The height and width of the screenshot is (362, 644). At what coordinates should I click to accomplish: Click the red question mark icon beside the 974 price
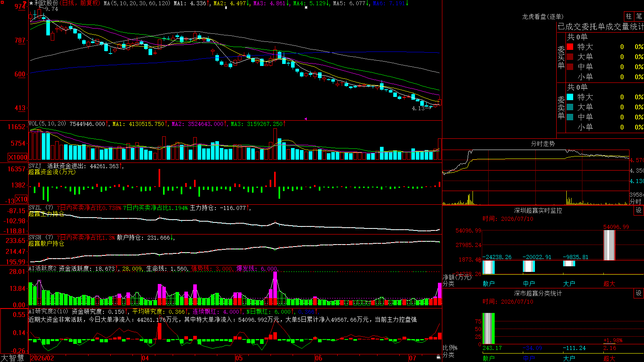click(x=25, y=4)
